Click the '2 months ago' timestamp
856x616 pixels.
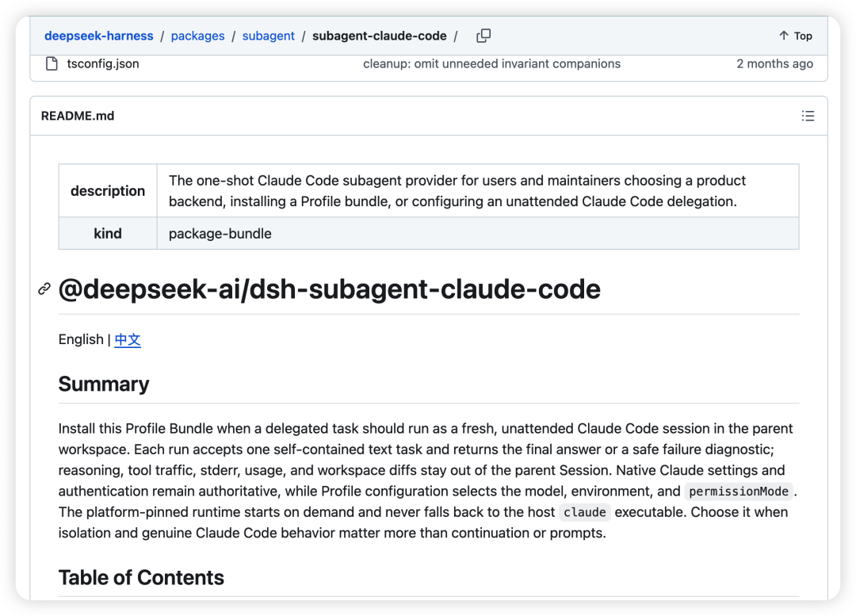click(x=774, y=64)
